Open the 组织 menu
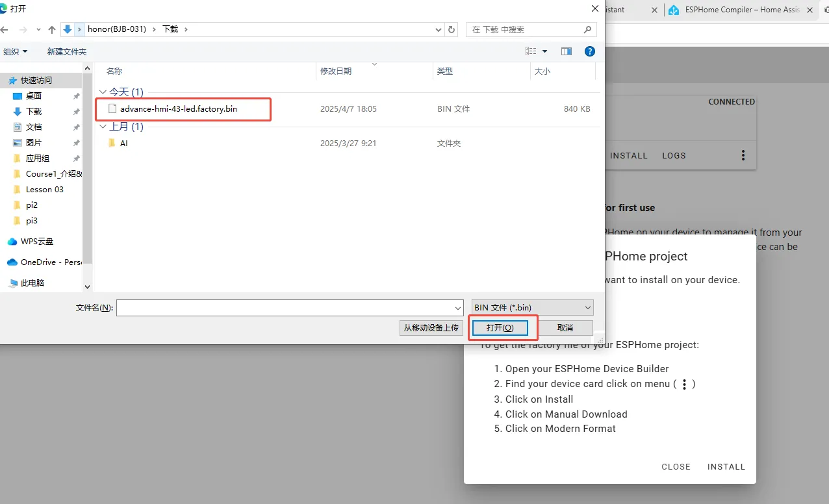Viewport: 829px width, 504px height. point(16,51)
